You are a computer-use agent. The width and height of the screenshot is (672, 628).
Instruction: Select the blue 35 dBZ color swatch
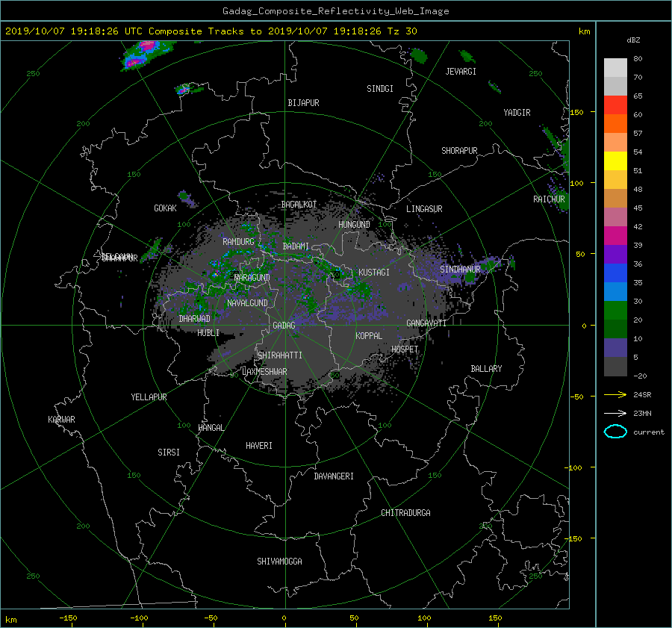[x=615, y=273]
